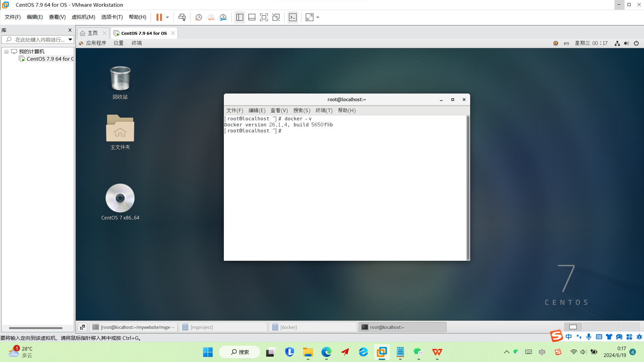The height and width of the screenshot is (362, 644).
Task: Toggle the thumbnail bar view button
Action: 252,17
